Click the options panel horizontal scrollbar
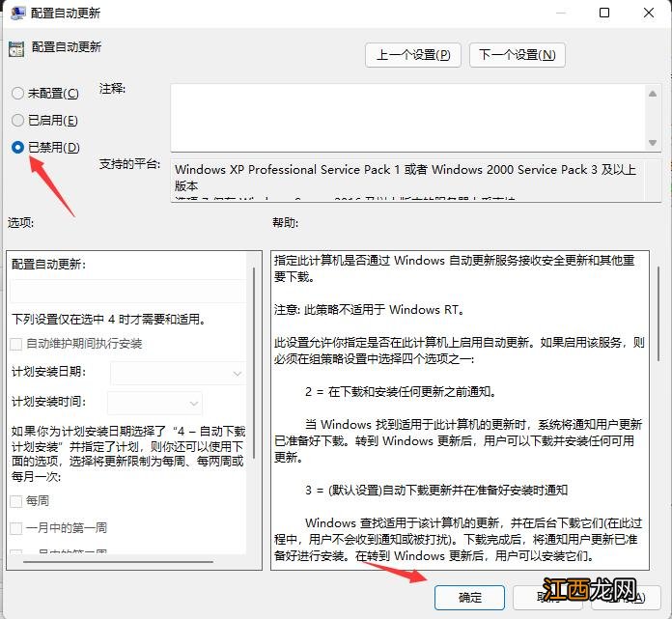 [x=119, y=561]
